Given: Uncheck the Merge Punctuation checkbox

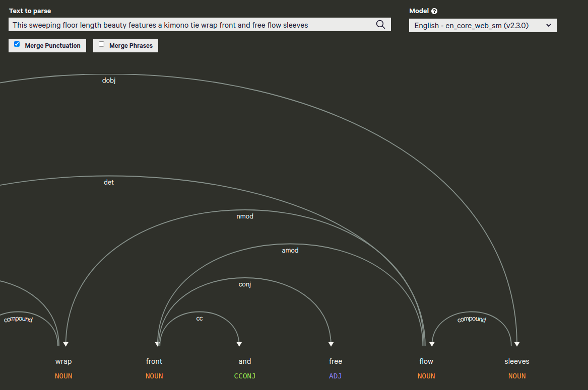Looking at the screenshot, I should point(17,44).
